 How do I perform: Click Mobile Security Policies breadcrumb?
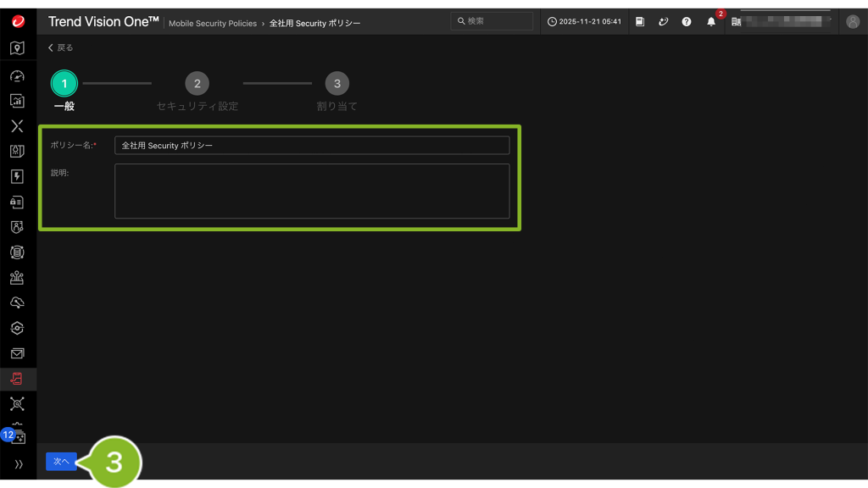pyautogui.click(x=212, y=23)
